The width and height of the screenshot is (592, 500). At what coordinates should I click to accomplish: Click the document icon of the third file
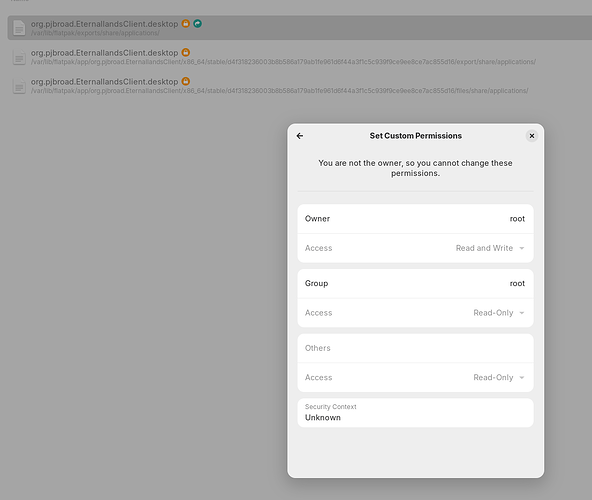coord(19,86)
